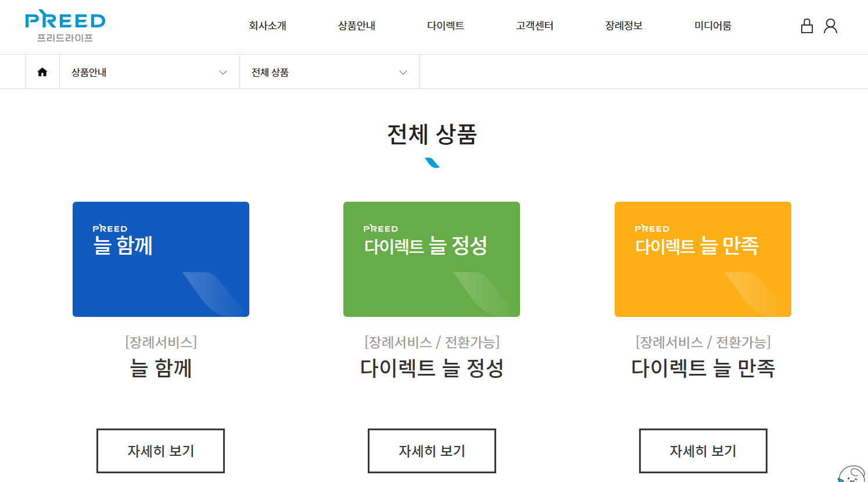
Task: Open the 미디어룸 menu
Action: point(713,26)
